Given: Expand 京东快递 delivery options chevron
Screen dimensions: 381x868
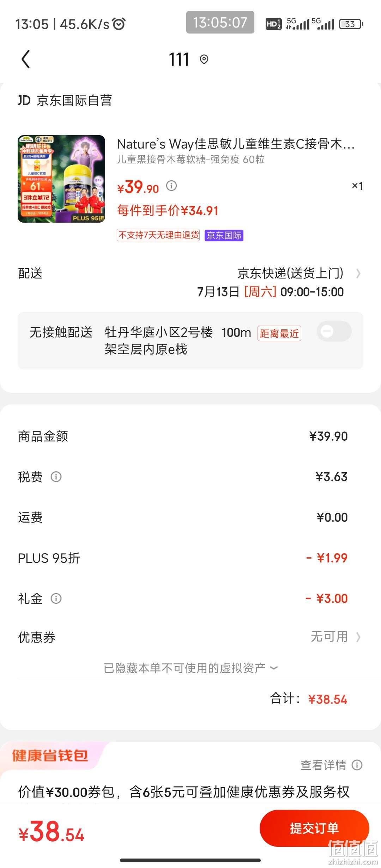Looking at the screenshot, I should (x=358, y=273).
